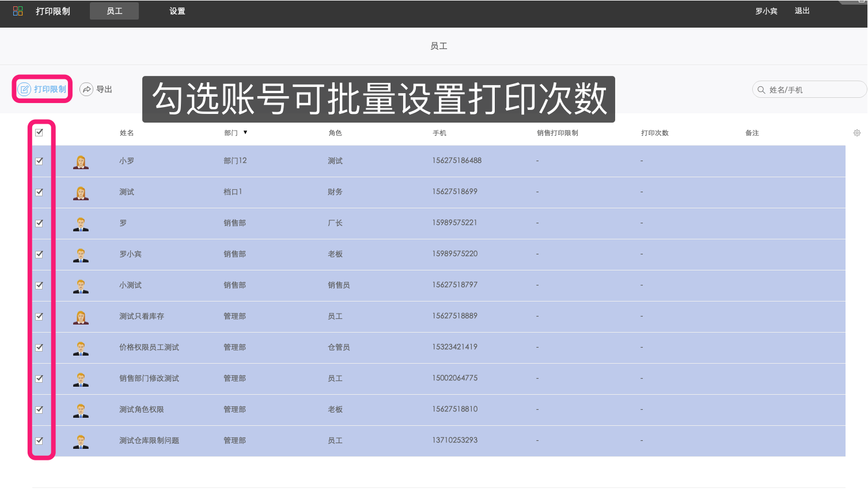Click the role 销售员
This screenshot has width=868, height=492.
[x=339, y=285]
